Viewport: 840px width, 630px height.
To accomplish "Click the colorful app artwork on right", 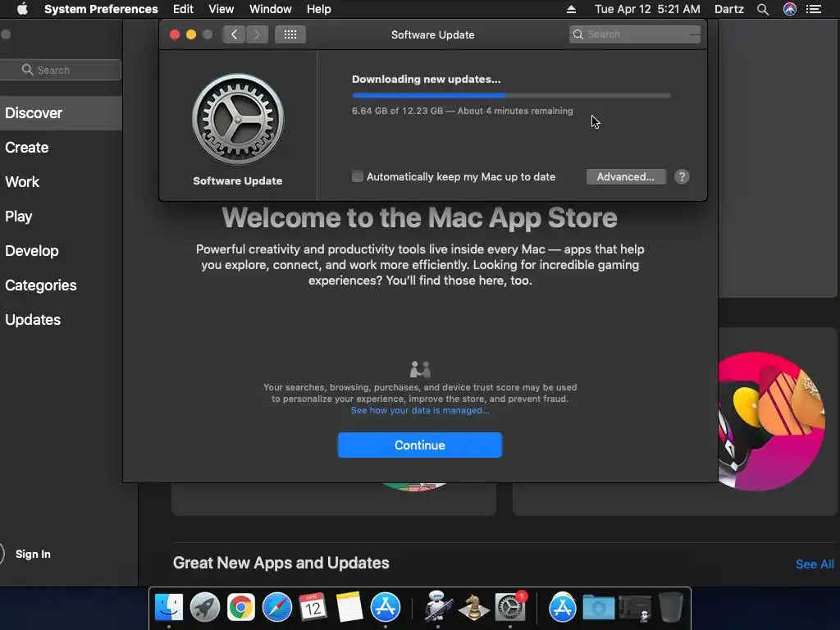I will (x=771, y=421).
